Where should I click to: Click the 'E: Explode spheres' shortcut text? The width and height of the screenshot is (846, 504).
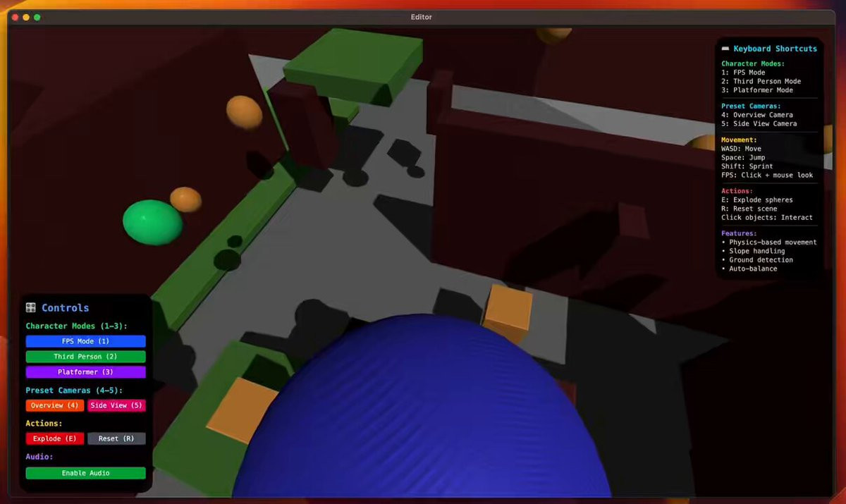click(757, 200)
